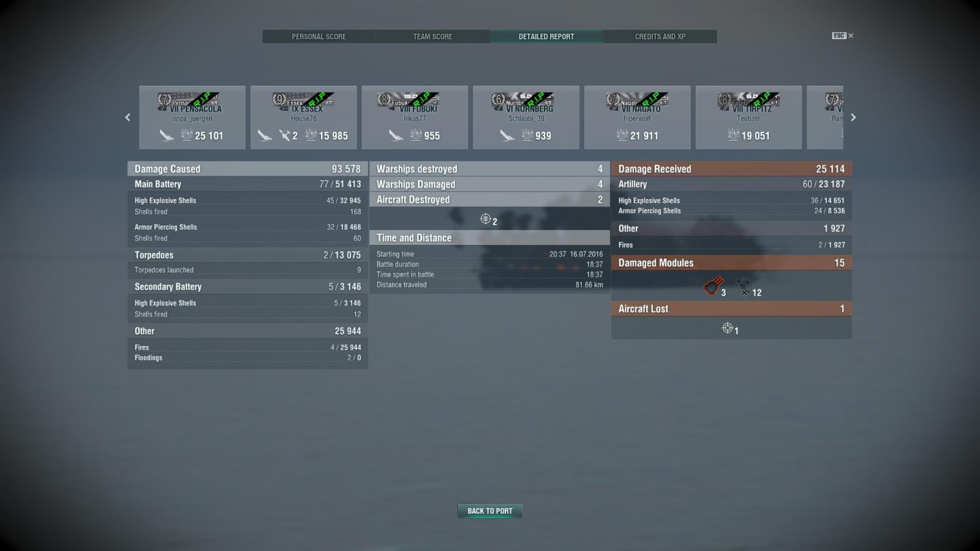Select the VIII Tirpitz ship card
980x551 pixels.
click(748, 117)
